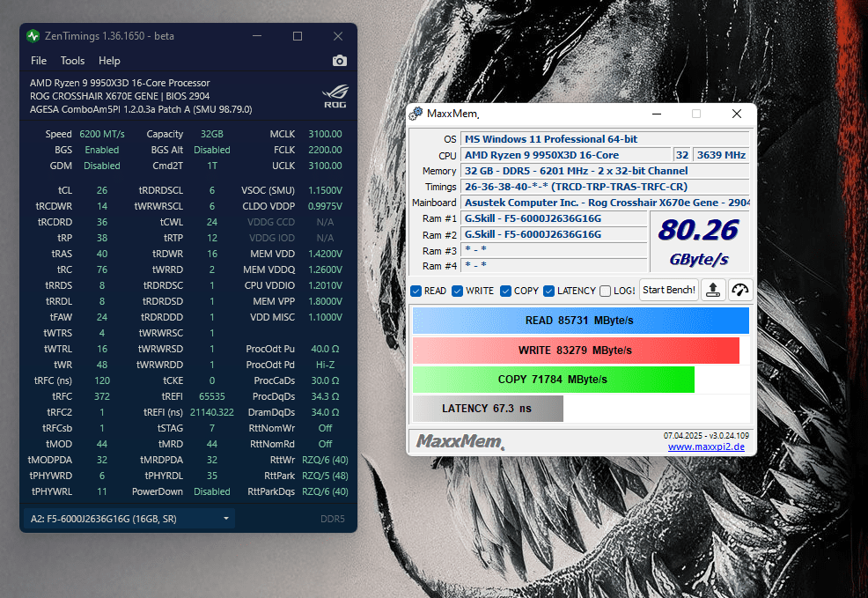Click the tPHYRDL value 35
868x598 pixels.
pos(212,476)
